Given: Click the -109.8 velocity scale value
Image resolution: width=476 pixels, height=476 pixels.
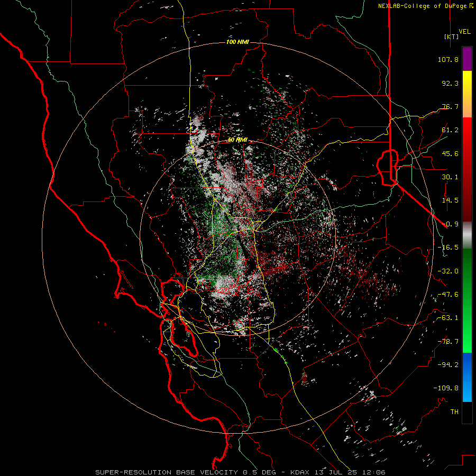Looking at the screenshot, I should [446, 388].
